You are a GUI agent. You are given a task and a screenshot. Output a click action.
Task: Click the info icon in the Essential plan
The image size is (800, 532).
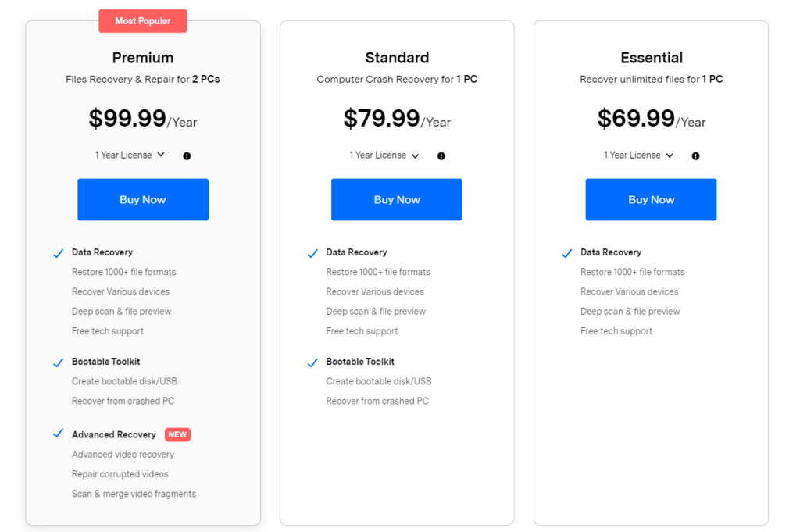pos(695,156)
